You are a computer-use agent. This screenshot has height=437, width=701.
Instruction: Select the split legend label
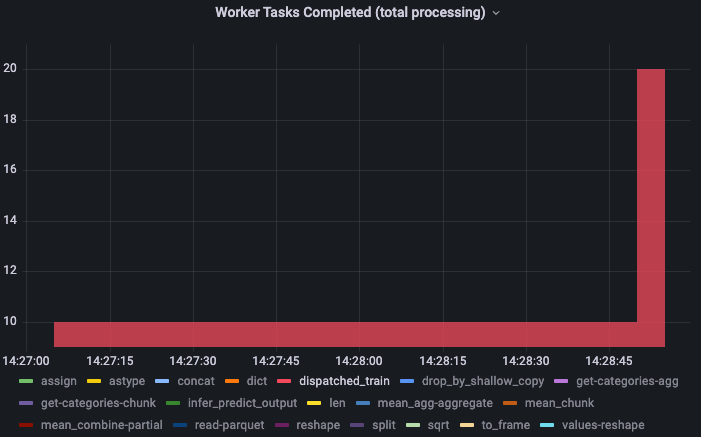pos(384,425)
